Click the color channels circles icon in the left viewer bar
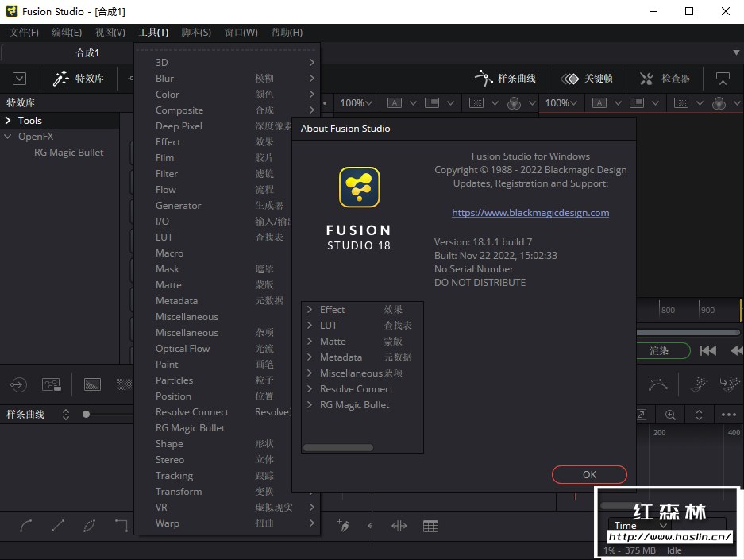 [514, 103]
